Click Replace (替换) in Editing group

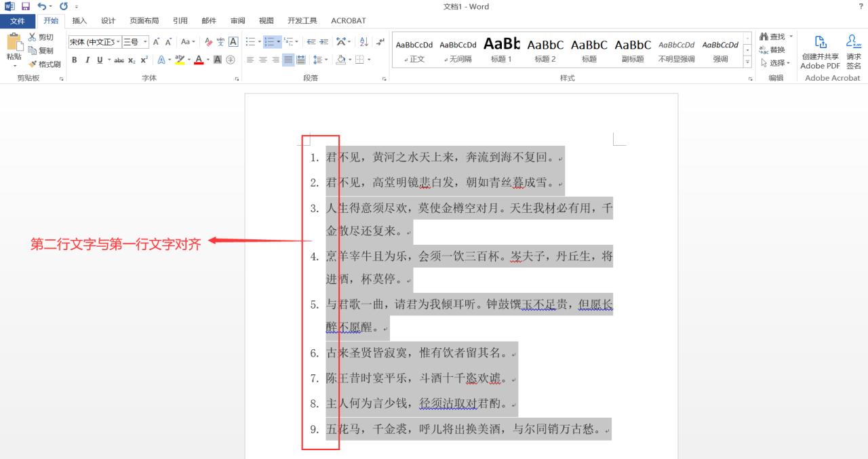pyautogui.click(x=772, y=49)
